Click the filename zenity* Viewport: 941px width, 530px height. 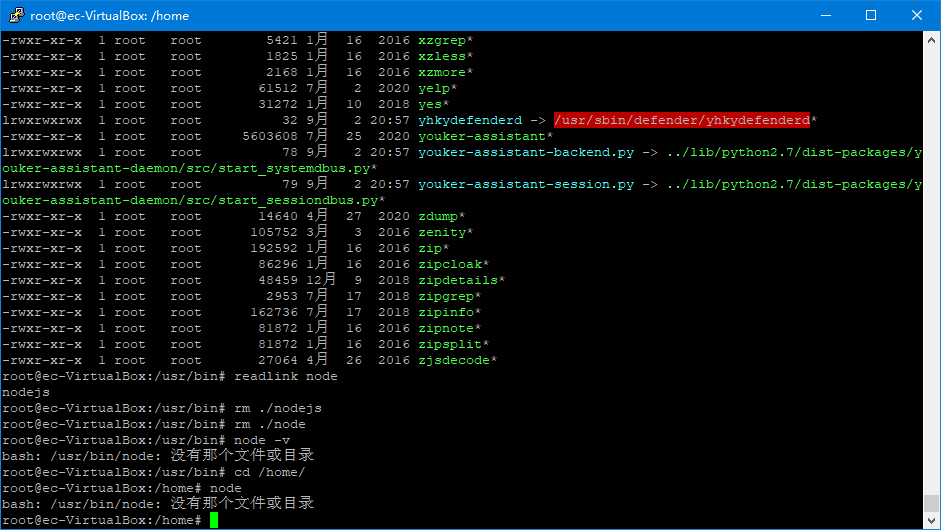click(x=445, y=232)
